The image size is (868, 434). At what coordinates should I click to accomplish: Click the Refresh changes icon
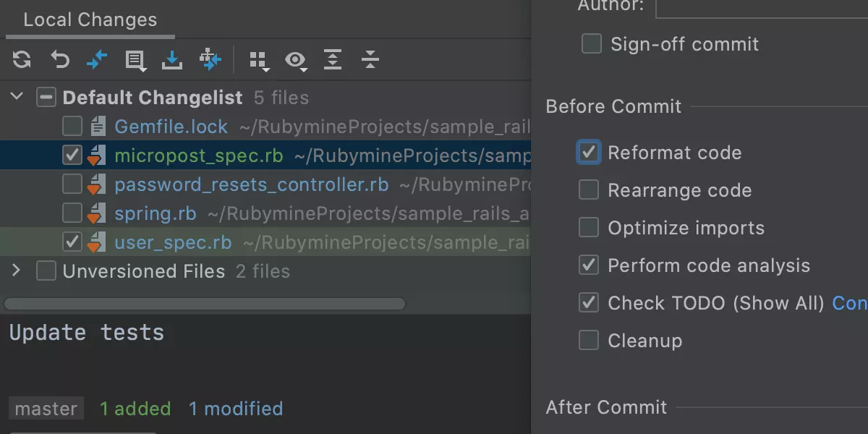pyautogui.click(x=22, y=59)
